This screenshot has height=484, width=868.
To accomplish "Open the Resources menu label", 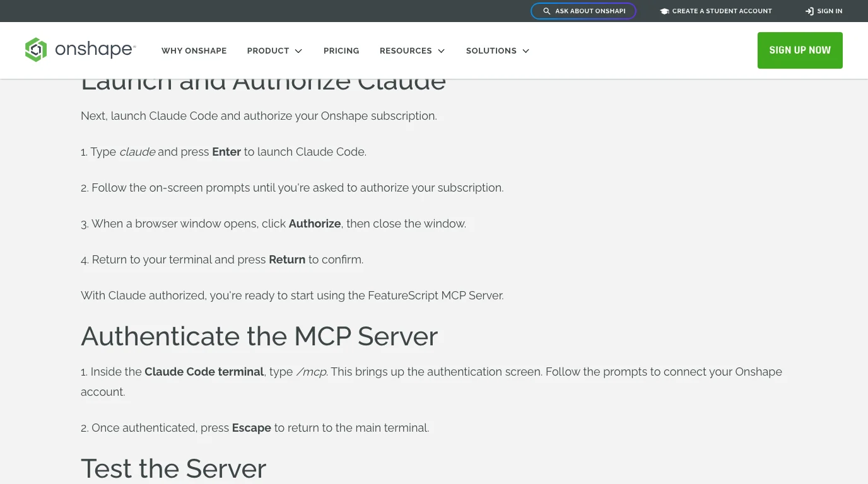I will (406, 50).
